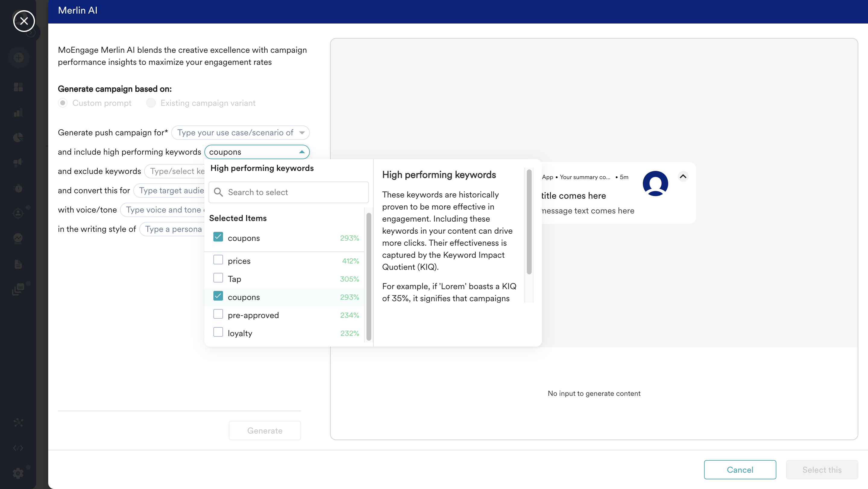Open the stacked media library icon in sidebar
868x489 pixels.
pos(18,289)
